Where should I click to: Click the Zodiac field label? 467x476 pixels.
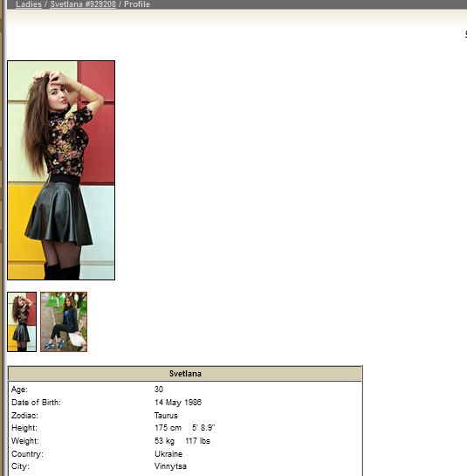25,415
